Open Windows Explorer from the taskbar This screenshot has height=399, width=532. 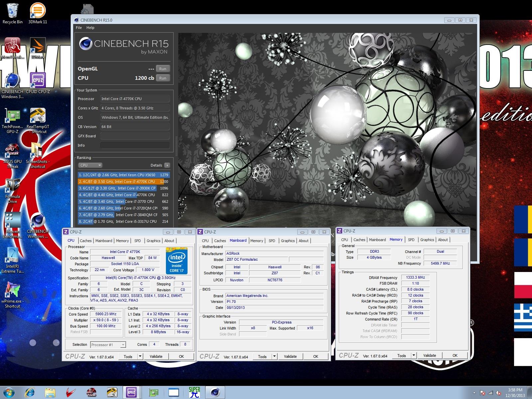point(51,392)
